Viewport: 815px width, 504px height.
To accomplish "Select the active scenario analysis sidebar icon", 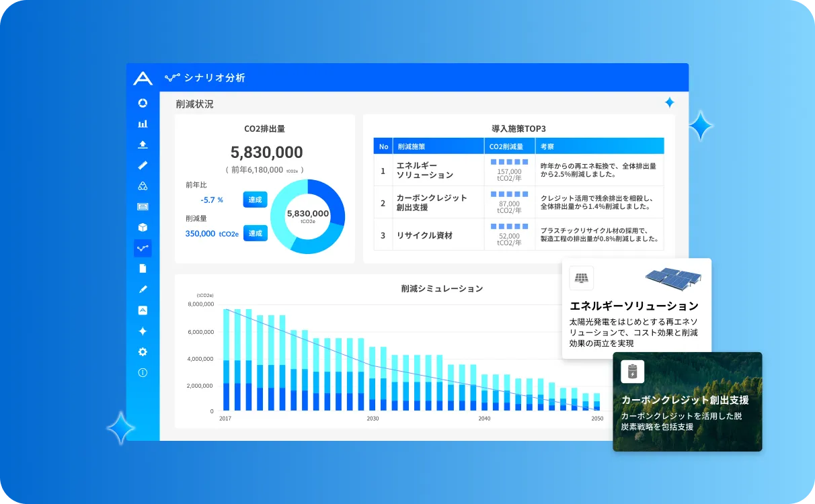I will coord(143,248).
